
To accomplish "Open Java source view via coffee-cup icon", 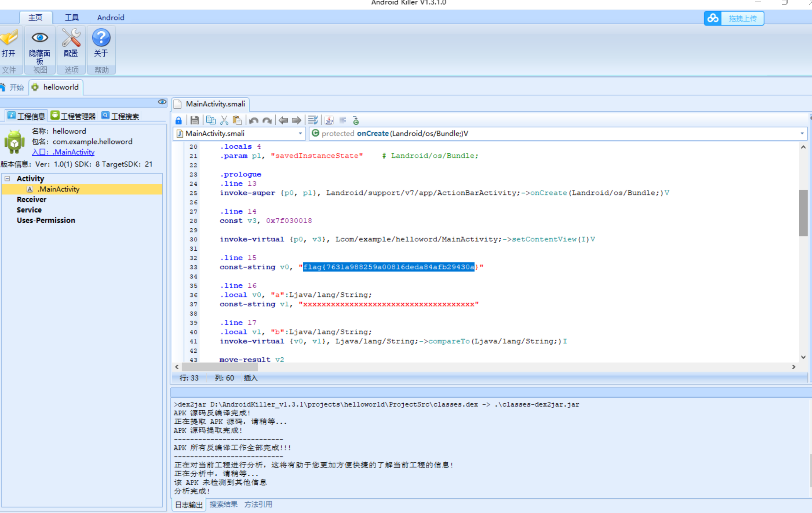I will tap(329, 120).
